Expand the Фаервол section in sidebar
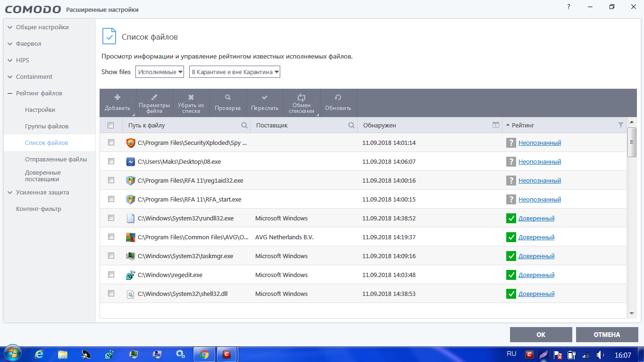This screenshot has height=362, width=644. tap(29, 44)
